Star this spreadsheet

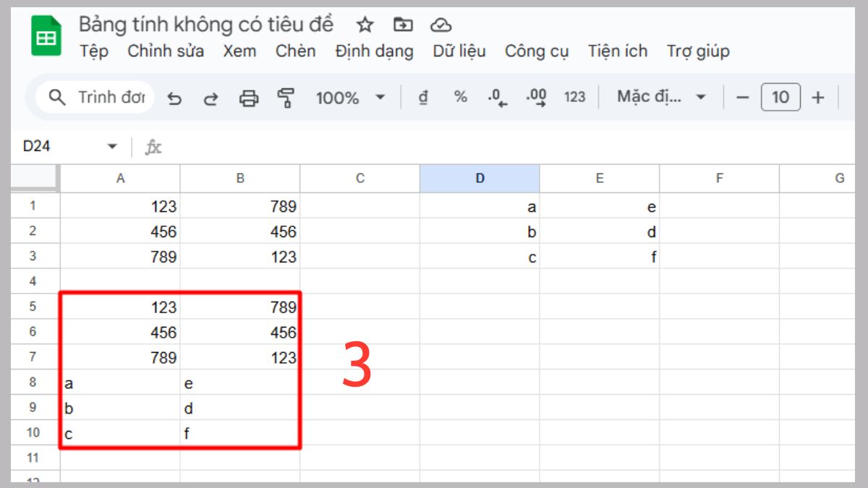[365, 24]
